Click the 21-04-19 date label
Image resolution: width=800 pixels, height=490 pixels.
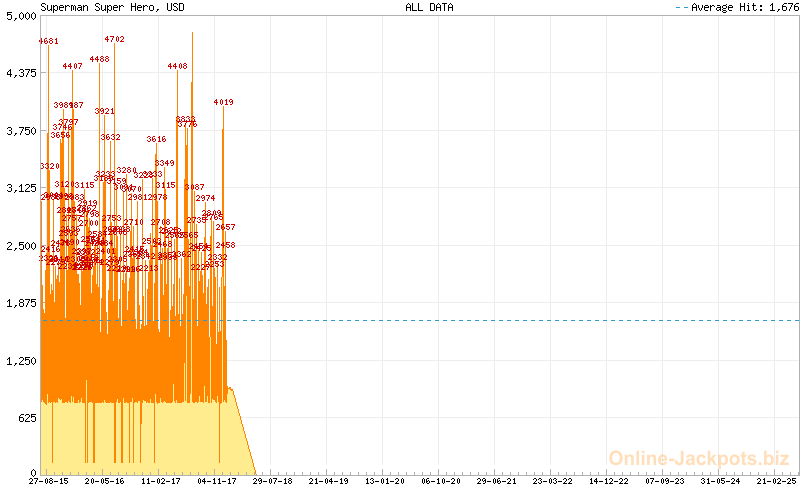pyautogui.click(x=329, y=481)
